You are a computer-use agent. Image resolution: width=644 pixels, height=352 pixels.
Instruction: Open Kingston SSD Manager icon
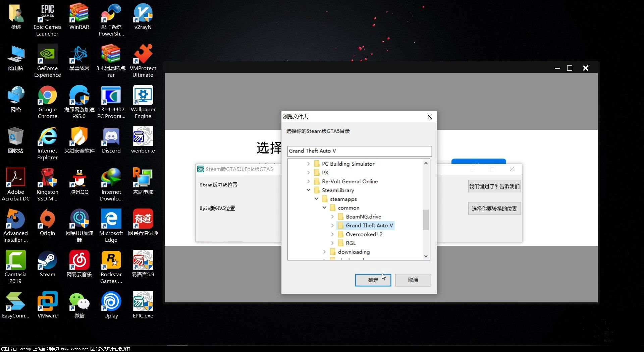(x=47, y=185)
